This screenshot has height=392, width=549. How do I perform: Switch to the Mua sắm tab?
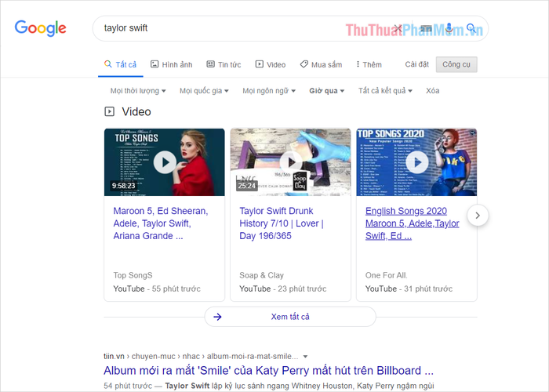pyautogui.click(x=321, y=64)
